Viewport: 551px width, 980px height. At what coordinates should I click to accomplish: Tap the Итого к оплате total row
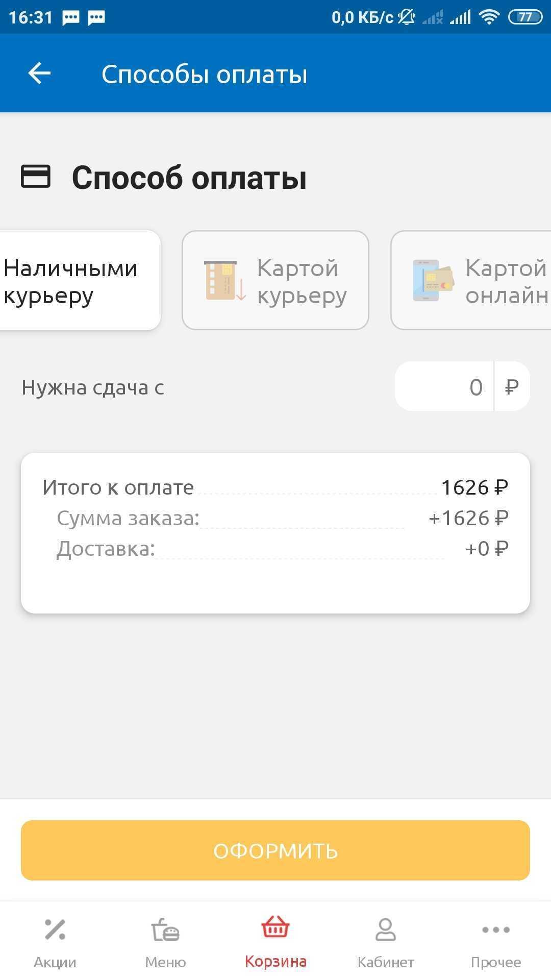(x=275, y=487)
